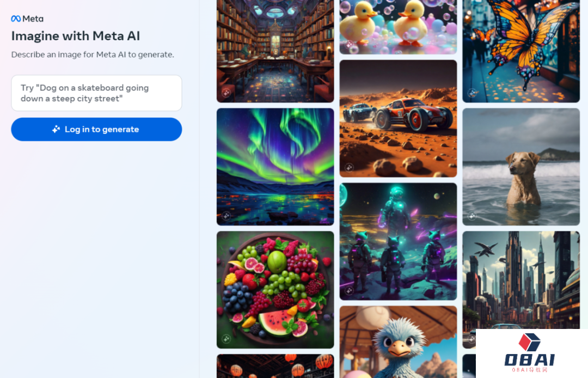Open the dog in ocean thumbnail
588x378 pixels.
pyautogui.click(x=521, y=167)
